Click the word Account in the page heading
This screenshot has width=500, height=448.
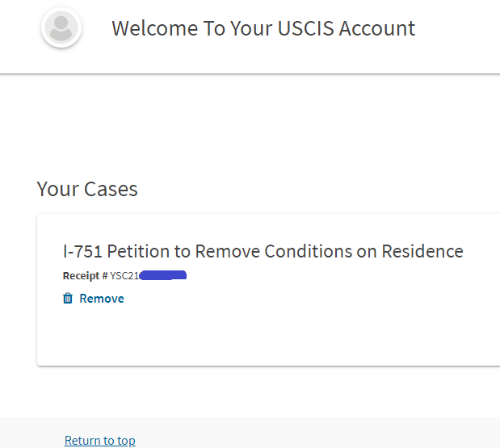coord(377,28)
